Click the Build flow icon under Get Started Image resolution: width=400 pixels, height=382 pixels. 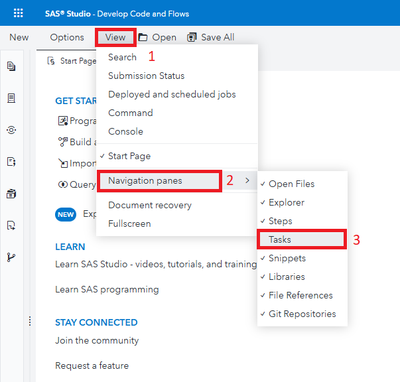[x=63, y=142]
